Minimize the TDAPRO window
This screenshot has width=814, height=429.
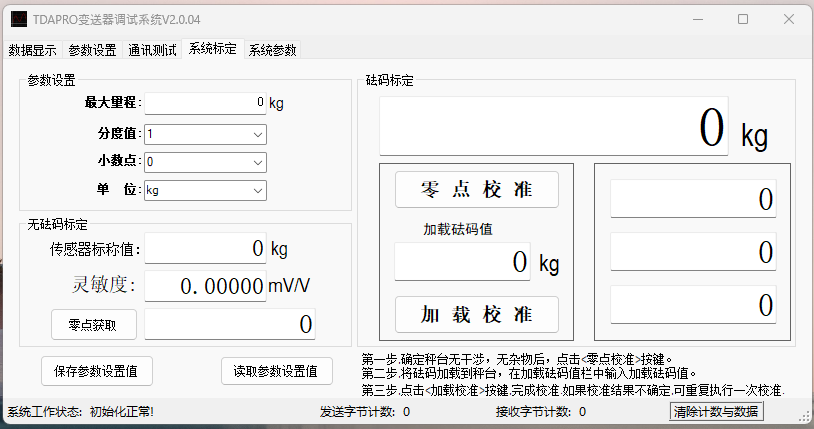pyautogui.click(x=698, y=20)
